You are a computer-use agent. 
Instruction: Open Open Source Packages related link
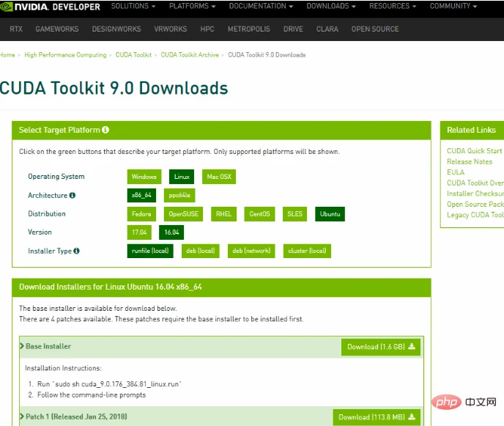[475, 205]
